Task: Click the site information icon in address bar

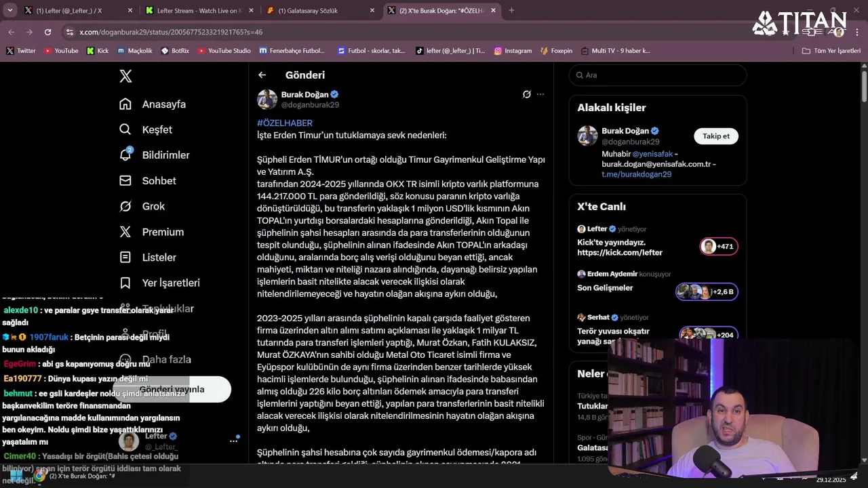Action: click(69, 32)
